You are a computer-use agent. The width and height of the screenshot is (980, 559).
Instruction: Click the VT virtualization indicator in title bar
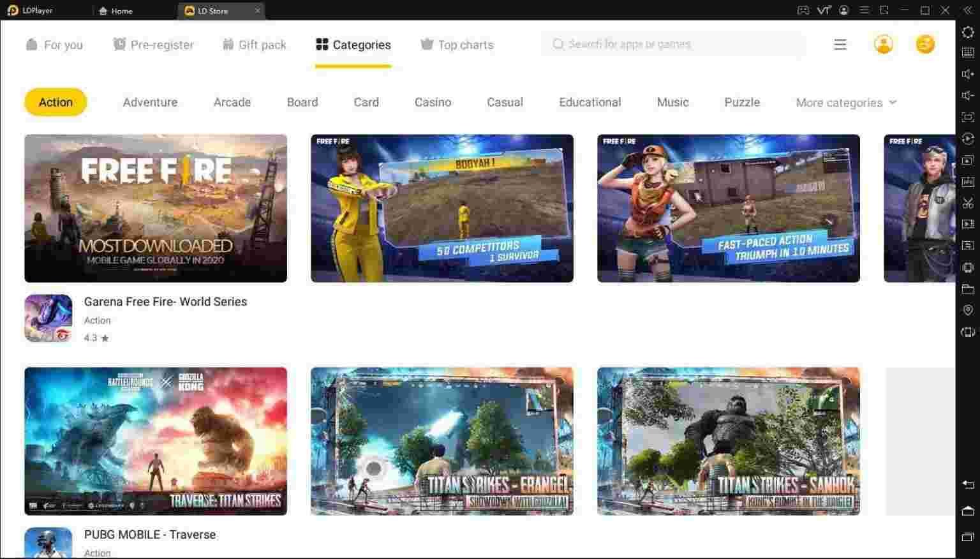pos(824,10)
